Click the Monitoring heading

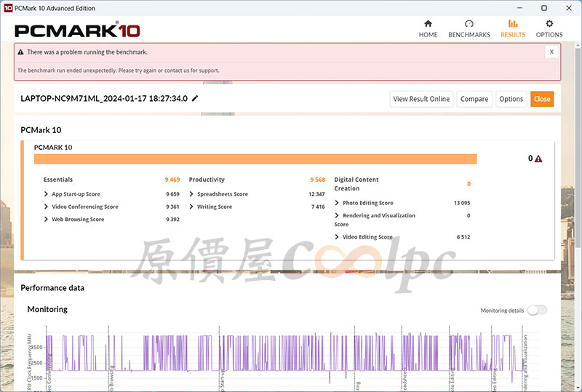pyautogui.click(x=47, y=309)
